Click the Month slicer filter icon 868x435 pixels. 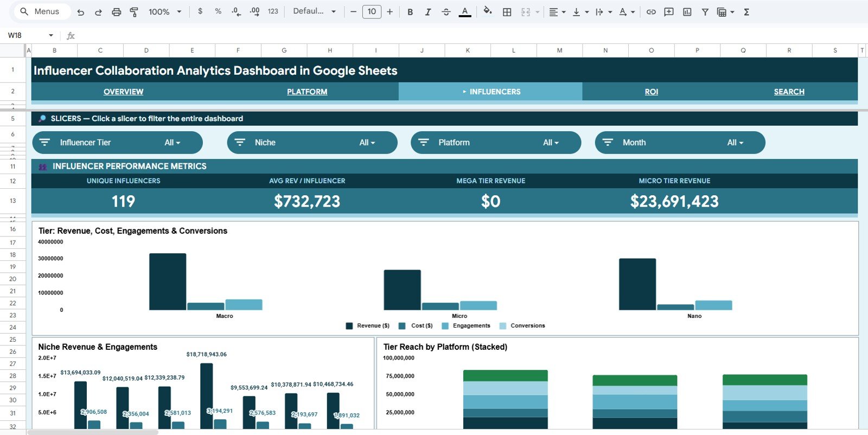pyautogui.click(x=608, y=142)
